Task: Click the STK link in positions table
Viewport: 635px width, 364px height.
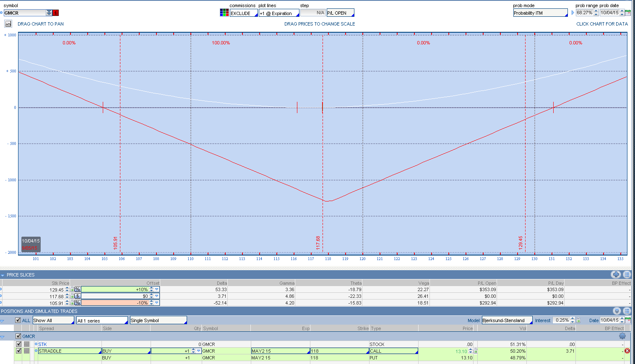Action: 42,344
